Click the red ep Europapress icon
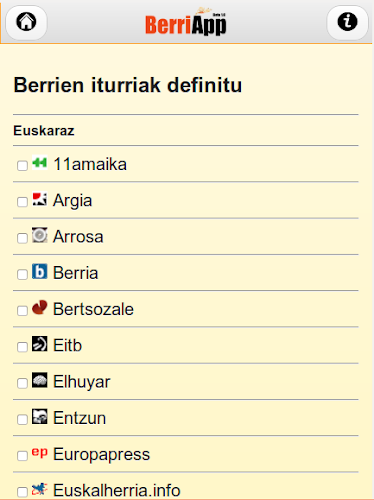The image size is (374, 500). pyautogui.click(x=40, y=452)
